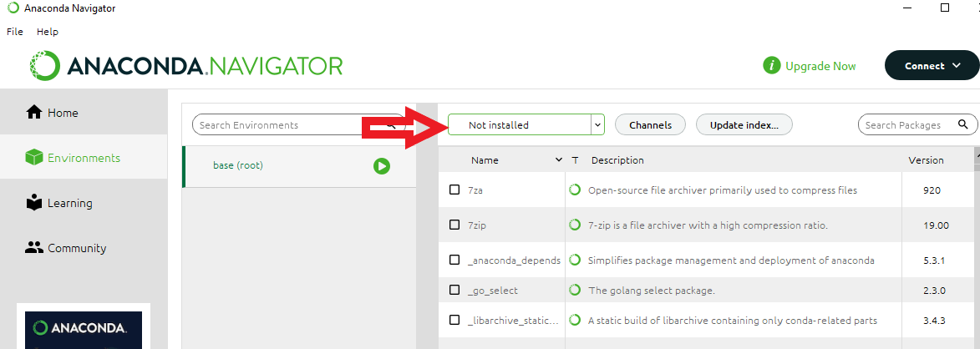Go to the Community section
The width and height of the screenshot is (980, 349).
[x=84, y=248]
